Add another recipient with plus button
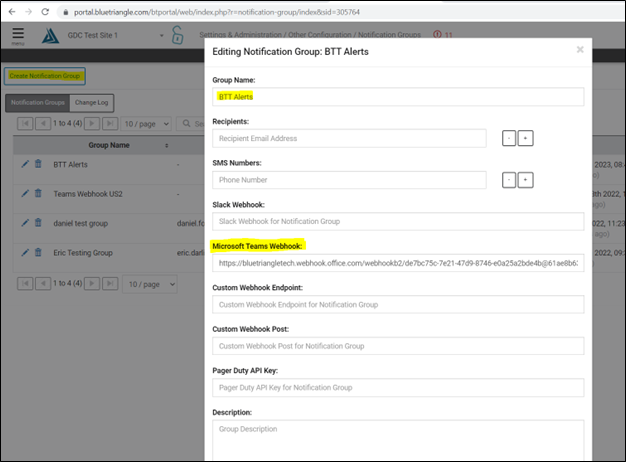 tap(525, 138)
